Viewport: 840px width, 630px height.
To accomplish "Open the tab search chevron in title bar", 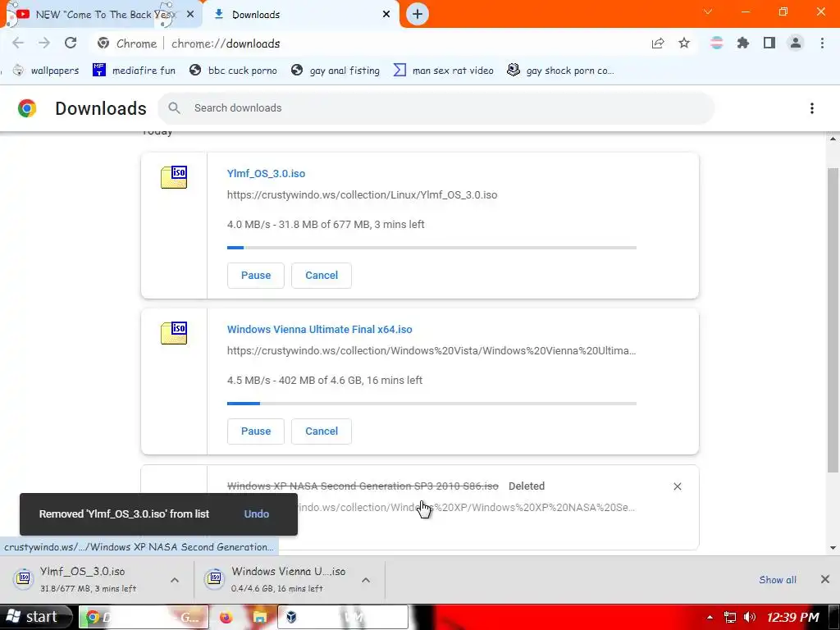I will [x=708, y=11].
